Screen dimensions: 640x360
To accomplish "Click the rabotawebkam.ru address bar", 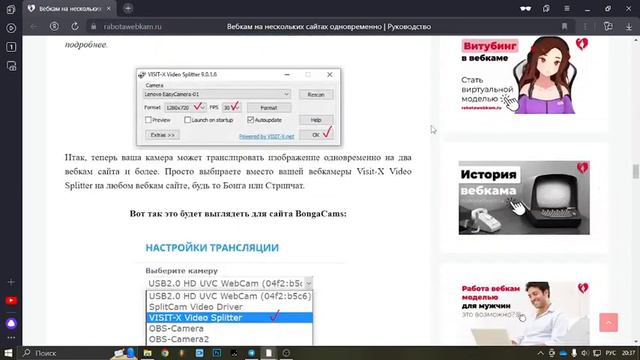I will (x=133, y=27).
